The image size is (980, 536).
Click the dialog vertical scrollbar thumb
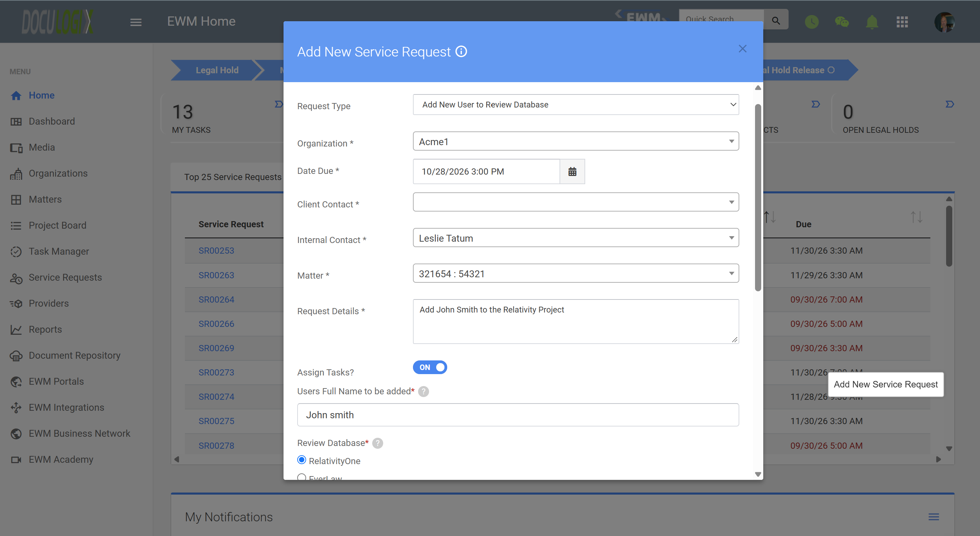757,198
